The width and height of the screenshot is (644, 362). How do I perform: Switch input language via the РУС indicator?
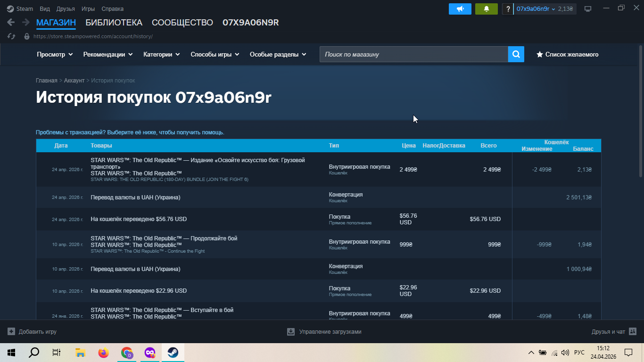point(579,352)
